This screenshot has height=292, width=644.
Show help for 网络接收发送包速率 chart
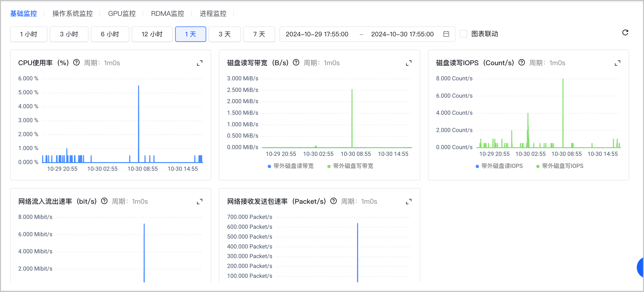click(334, 201)
